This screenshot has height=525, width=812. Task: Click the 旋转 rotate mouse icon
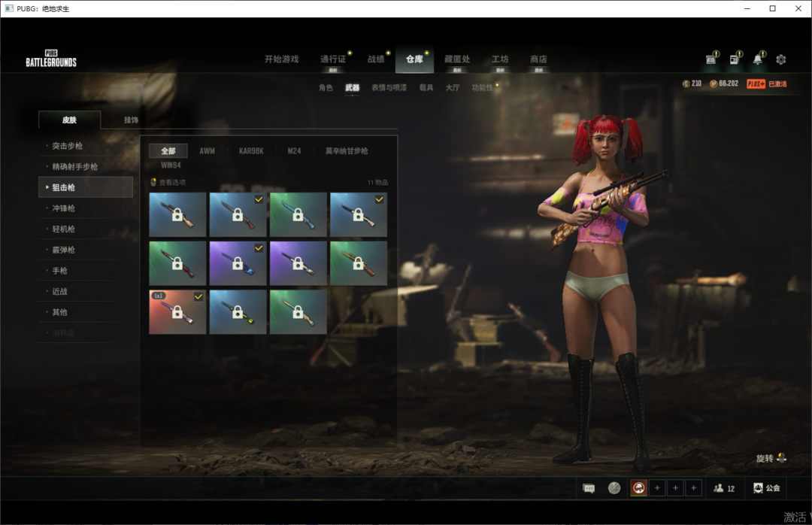(x=781, y=458)
